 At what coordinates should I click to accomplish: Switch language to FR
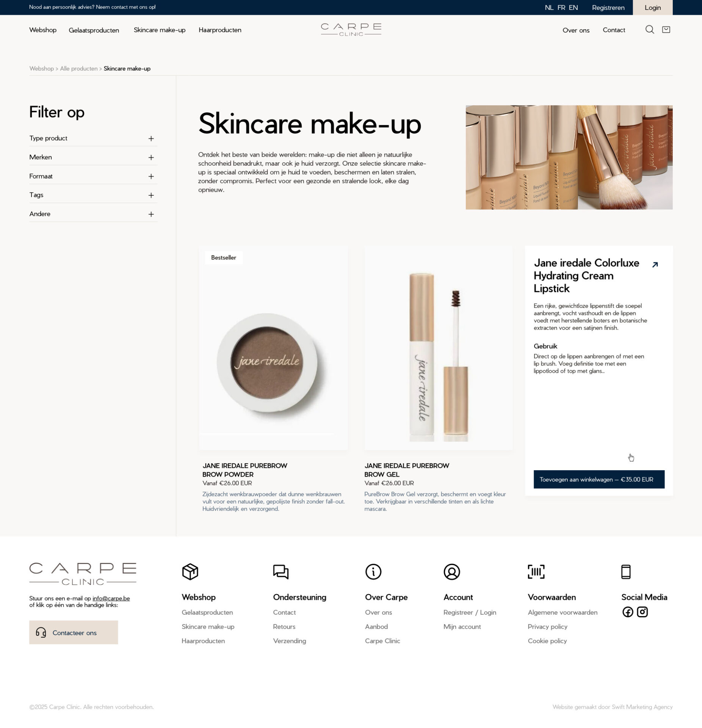[561, 8]
